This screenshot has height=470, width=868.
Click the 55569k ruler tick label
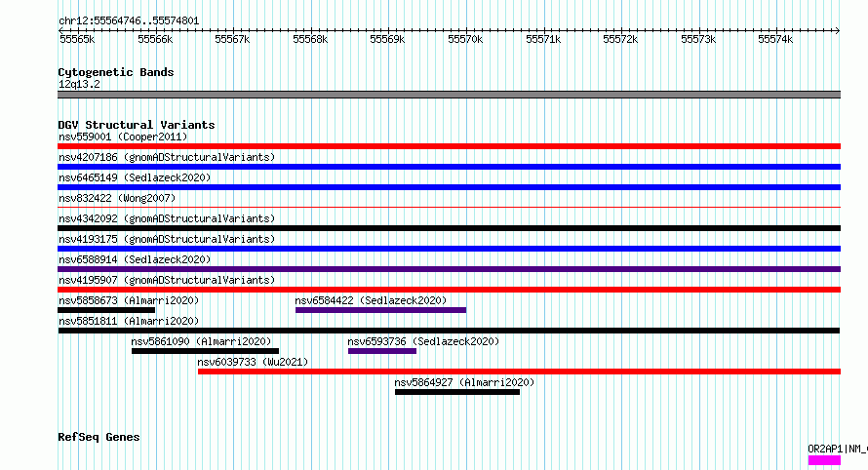pyautogui.click(x=387, y=39)
